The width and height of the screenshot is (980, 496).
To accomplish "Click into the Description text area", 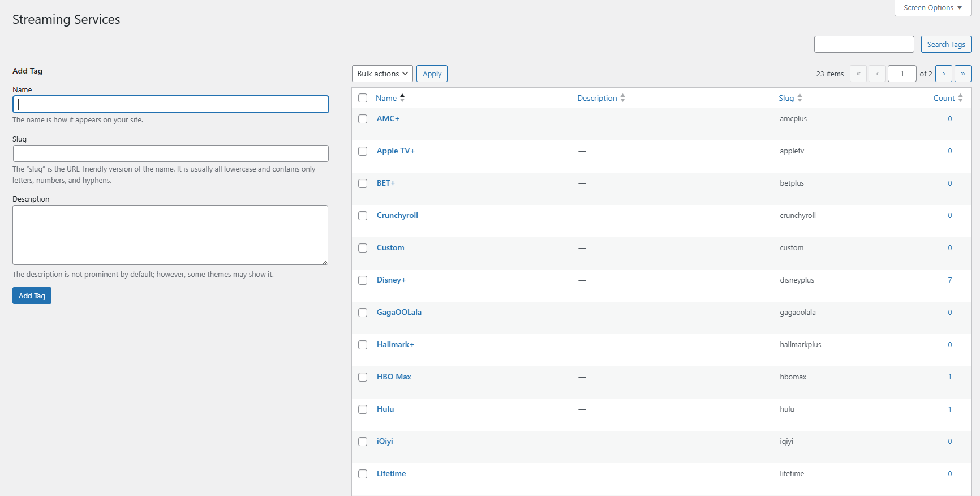I will pyautogui.click(x=170, y=234).
